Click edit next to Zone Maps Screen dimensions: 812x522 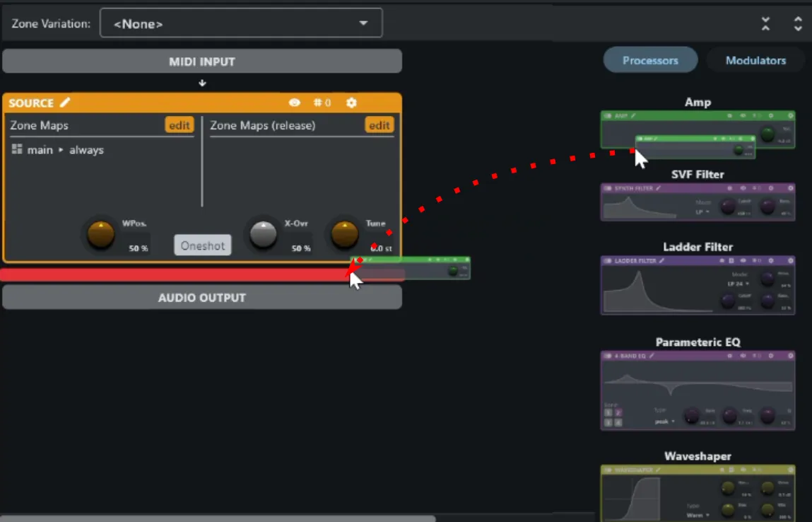(x=180, y=125)
